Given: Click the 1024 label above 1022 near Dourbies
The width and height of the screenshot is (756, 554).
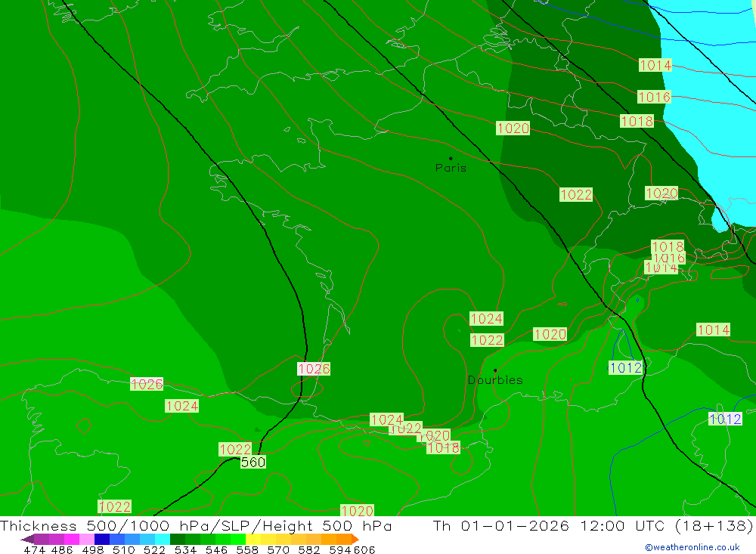Looking at the screenshot, I should pyautogui.click(x=486, y=319).
